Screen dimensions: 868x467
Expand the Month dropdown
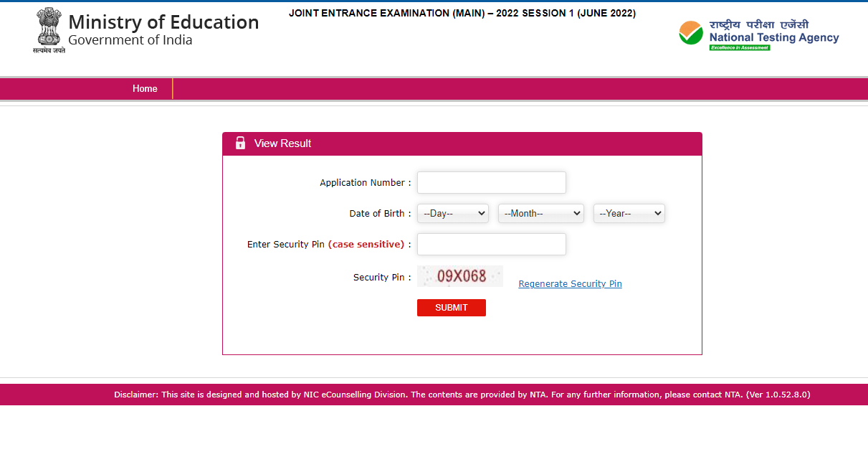point(540,214)
